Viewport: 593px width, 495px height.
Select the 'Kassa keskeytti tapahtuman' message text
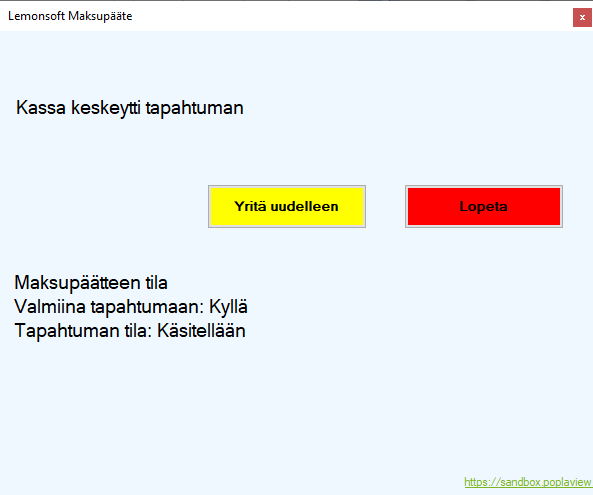(130, 108)
